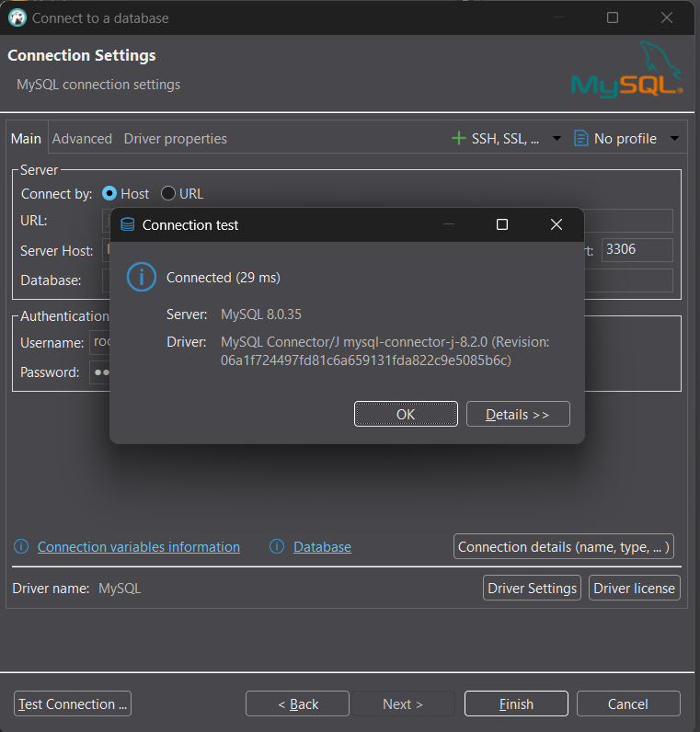Click the Test Connection button

pyautogui.click(x=73, y=703)
